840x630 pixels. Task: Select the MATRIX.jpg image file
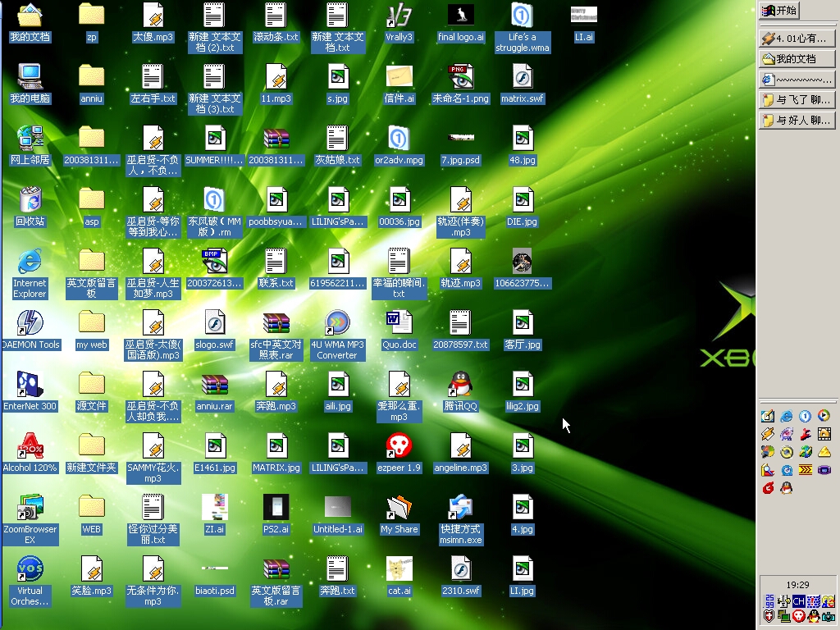tap(276, 453)
